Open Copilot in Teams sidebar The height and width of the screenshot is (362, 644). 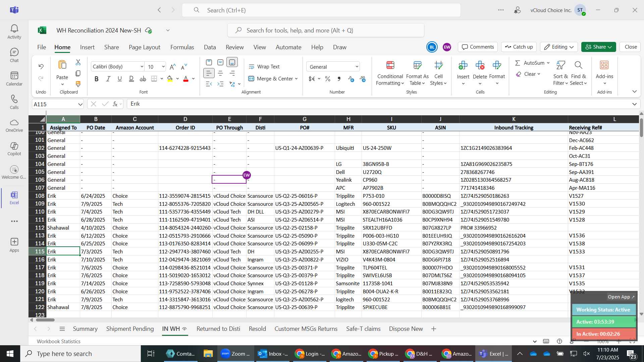(14, 149)
